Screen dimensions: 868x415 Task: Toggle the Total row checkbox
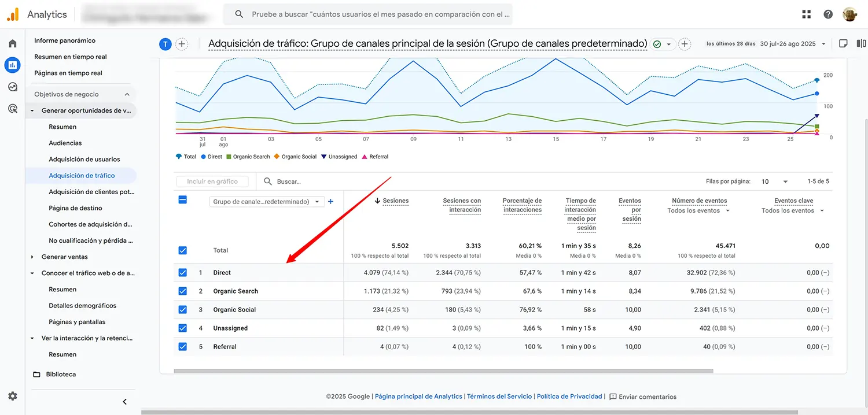[183, 250]
